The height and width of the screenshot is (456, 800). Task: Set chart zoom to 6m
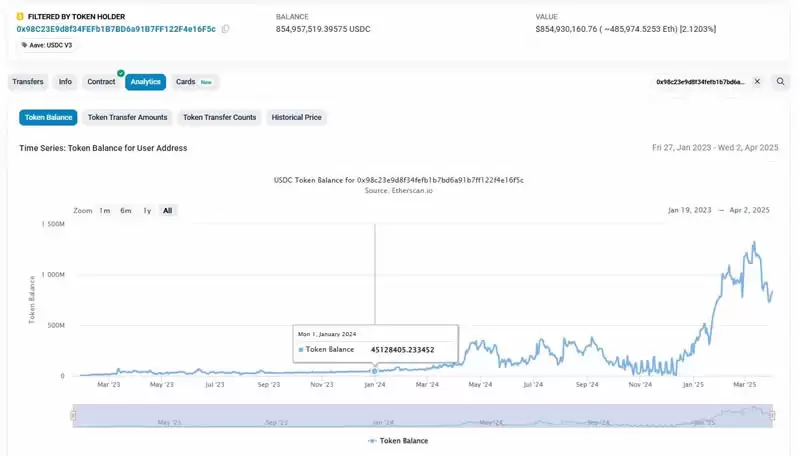coord(126,211)
